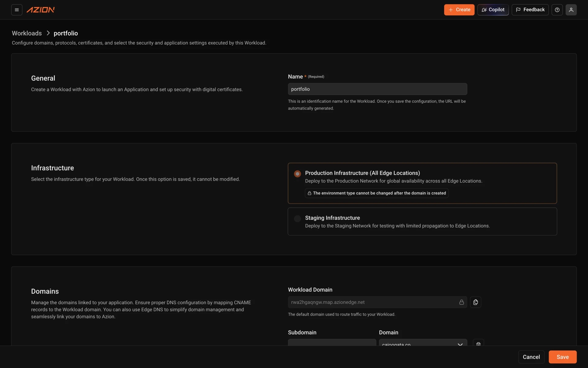Click the Azion logo

point(41,10)
